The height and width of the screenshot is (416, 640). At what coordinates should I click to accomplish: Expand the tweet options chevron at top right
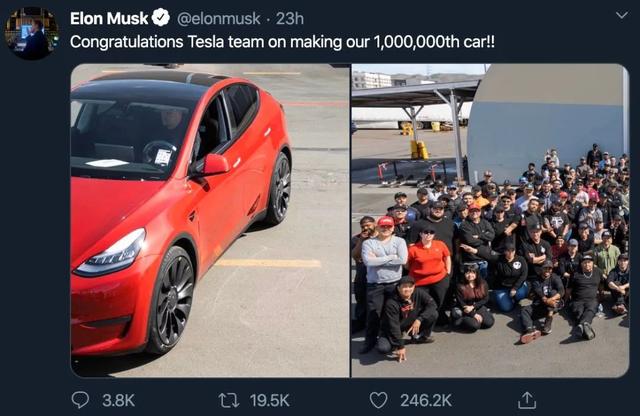[622, 16]
